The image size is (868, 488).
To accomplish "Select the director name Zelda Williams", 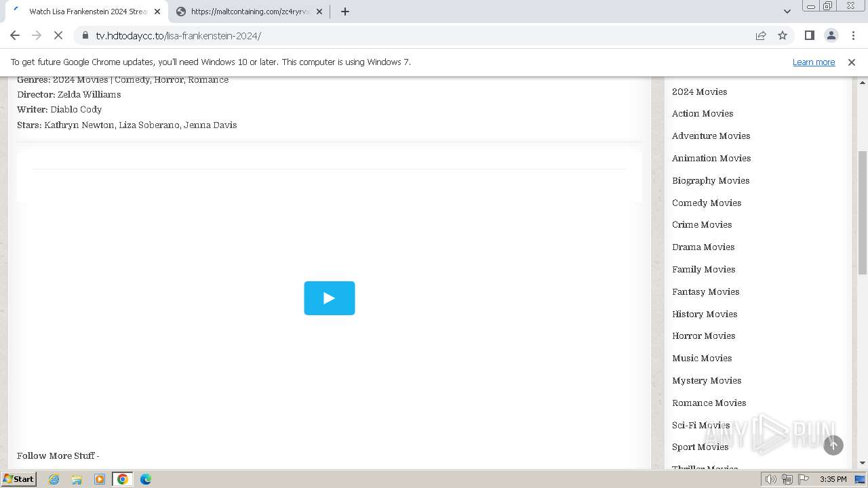I will click(x=89, y=94).
